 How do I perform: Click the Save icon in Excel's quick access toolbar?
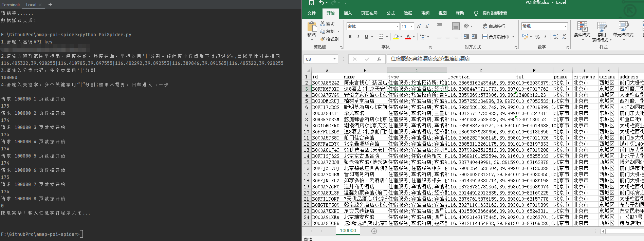click(311, 3)
